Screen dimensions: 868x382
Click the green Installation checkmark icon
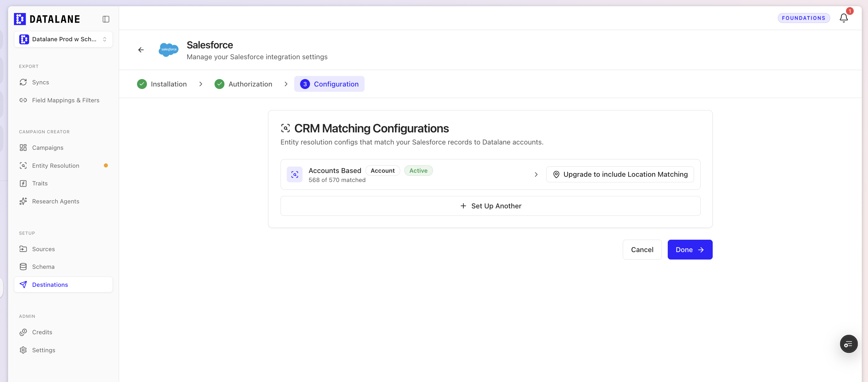[x=142, y=84]
